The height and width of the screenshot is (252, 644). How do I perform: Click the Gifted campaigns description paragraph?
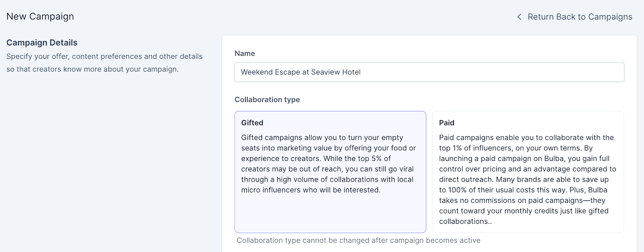pos(328,164)
